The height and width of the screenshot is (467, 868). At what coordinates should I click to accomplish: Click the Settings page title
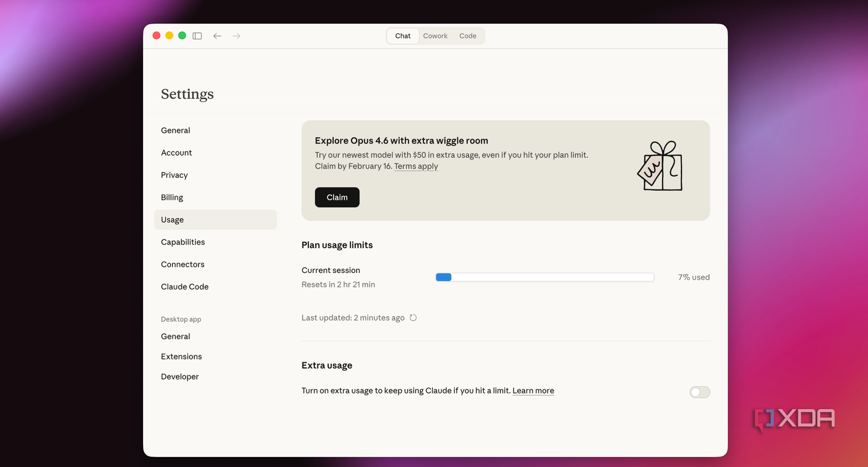pyautogui.click(x=187, y=94)
